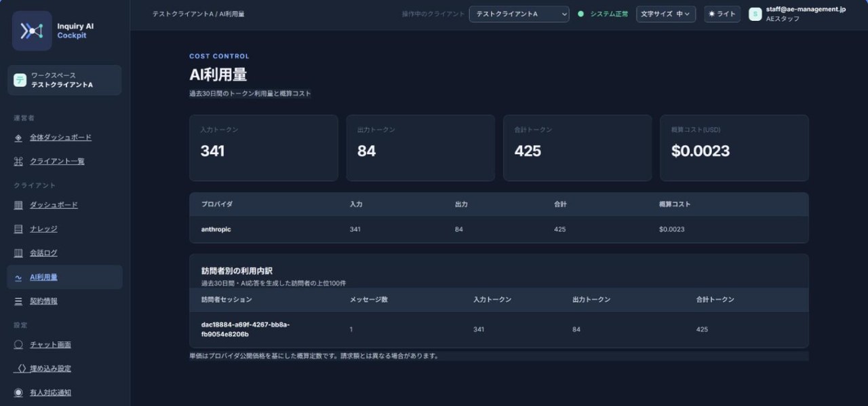868x406 pixels.
Task: Click the メッセージ数 column header
Action: coord(369,299)
